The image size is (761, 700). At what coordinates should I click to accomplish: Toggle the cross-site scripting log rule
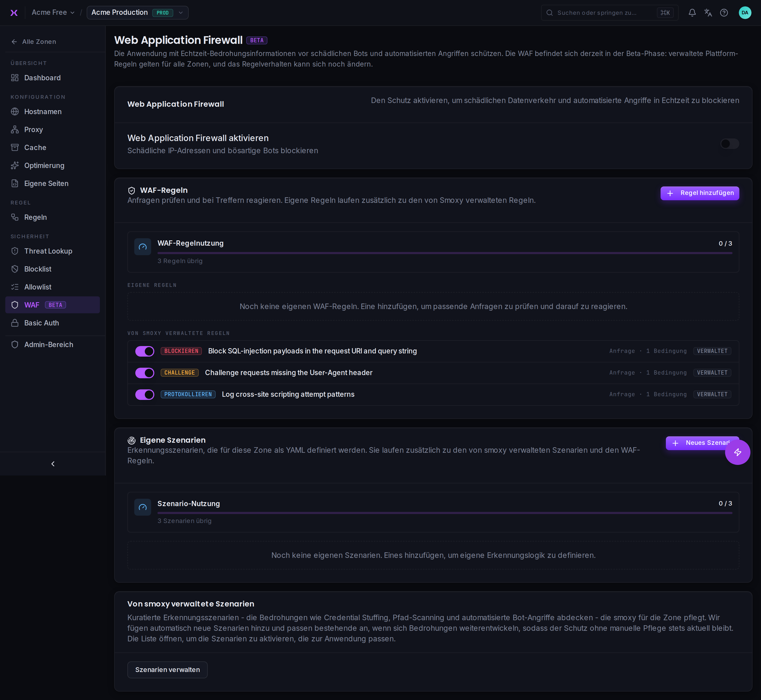click(144, 394)
